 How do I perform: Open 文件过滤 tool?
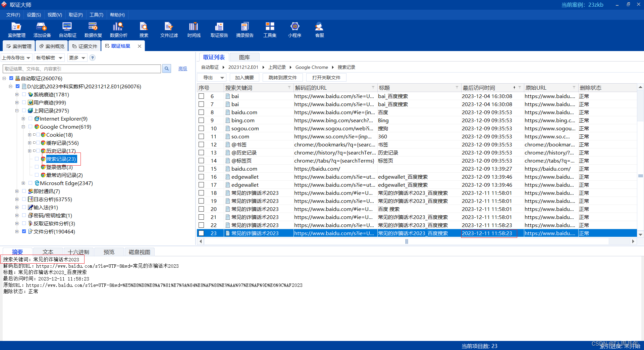pyautogui.click(x=169, y=30)
